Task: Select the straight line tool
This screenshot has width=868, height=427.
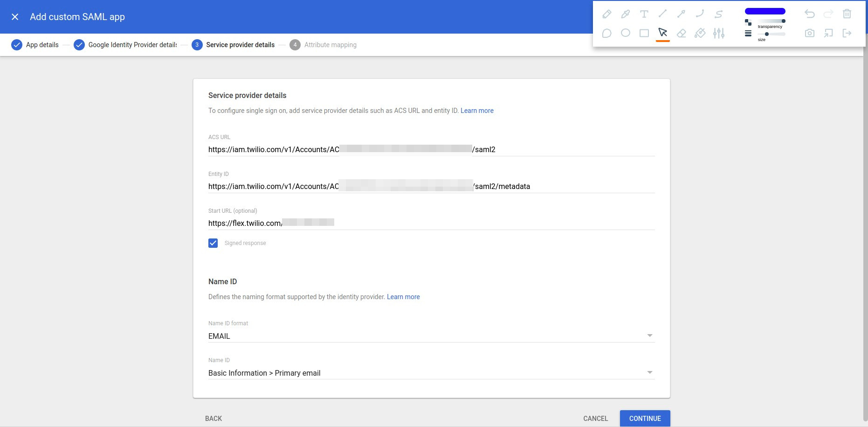Action: tap(662, 14)
